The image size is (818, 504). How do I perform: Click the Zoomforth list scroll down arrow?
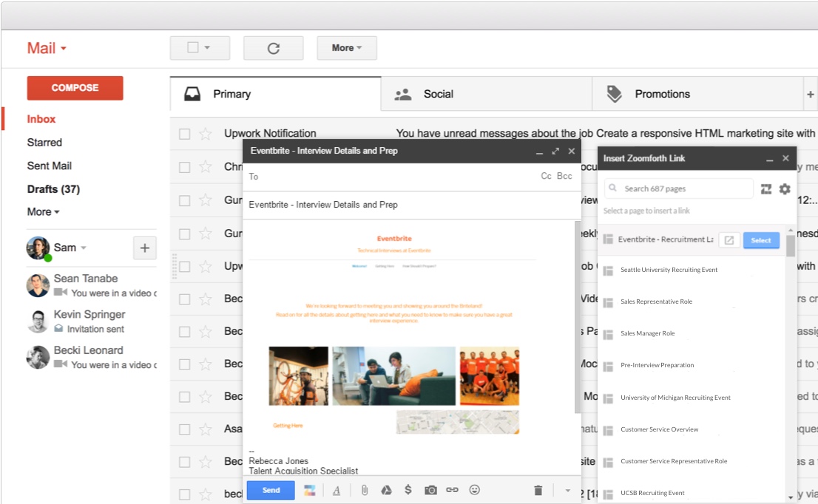point(791,497)
